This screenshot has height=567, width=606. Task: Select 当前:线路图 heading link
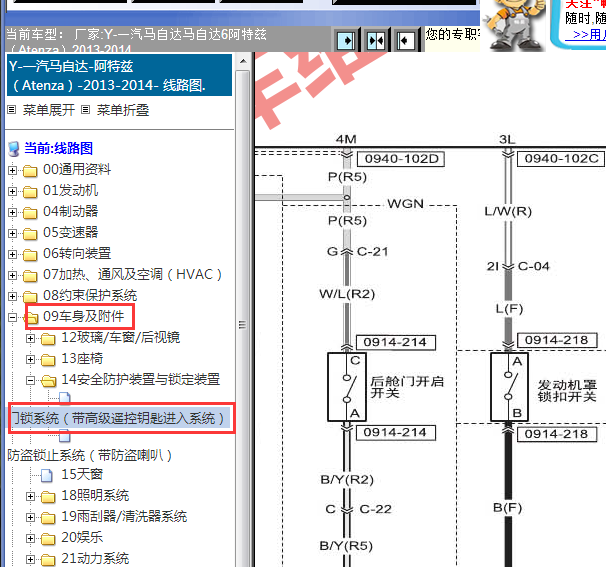pos(58,148)
